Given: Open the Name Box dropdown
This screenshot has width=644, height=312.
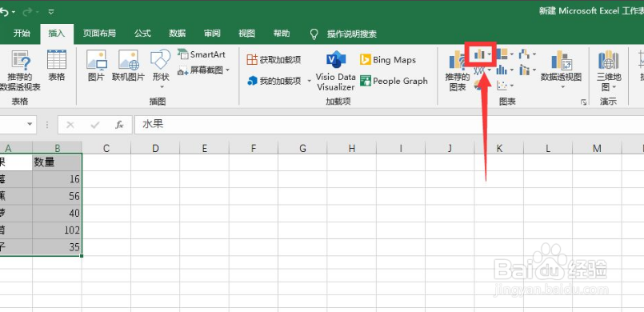Looking at the screenshot, I should (x=30, y=124).
